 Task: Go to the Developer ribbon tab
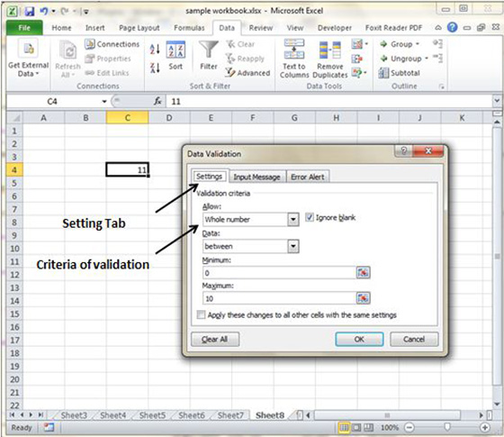point(335,28)
